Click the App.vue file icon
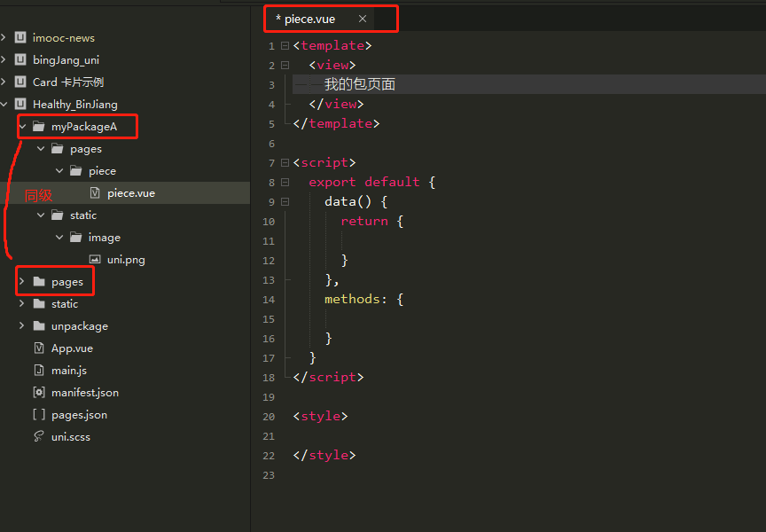The height and width of the screenshot is (532, 766). click(x=39, y=348)
